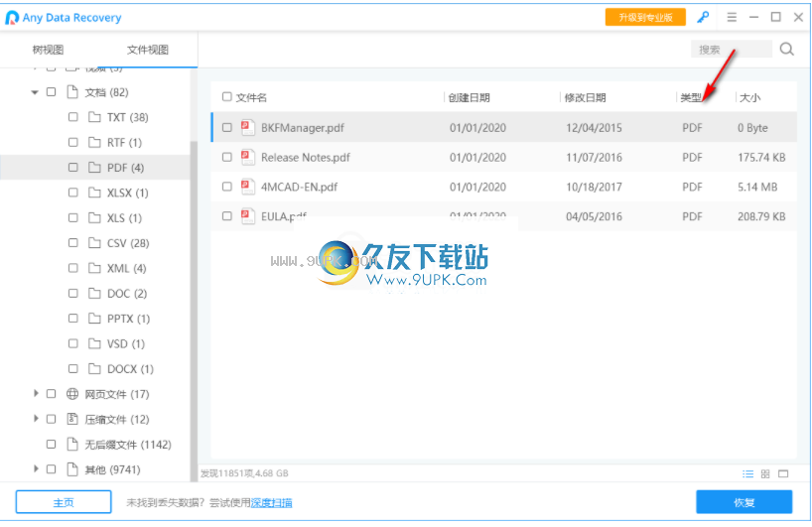Viewport: 812px width, 527px height.
Task: Click the RTF folder icon
Action: click(94, 142)
